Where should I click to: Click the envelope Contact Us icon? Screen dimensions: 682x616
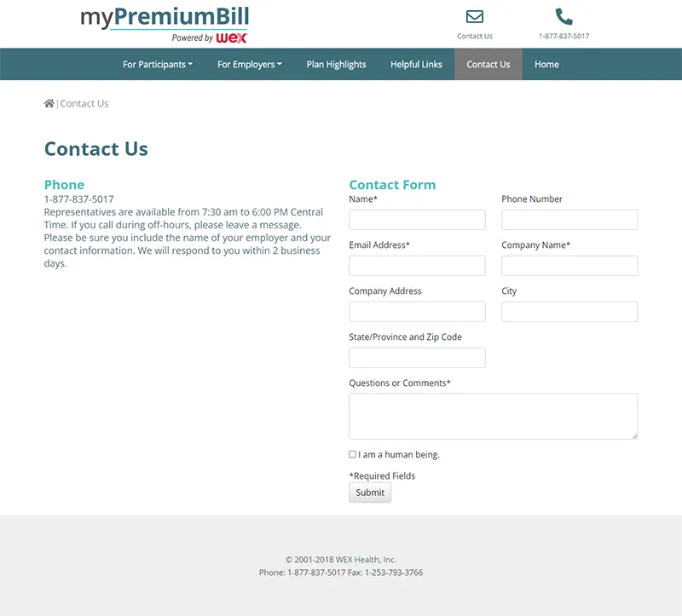coord(475,17)
